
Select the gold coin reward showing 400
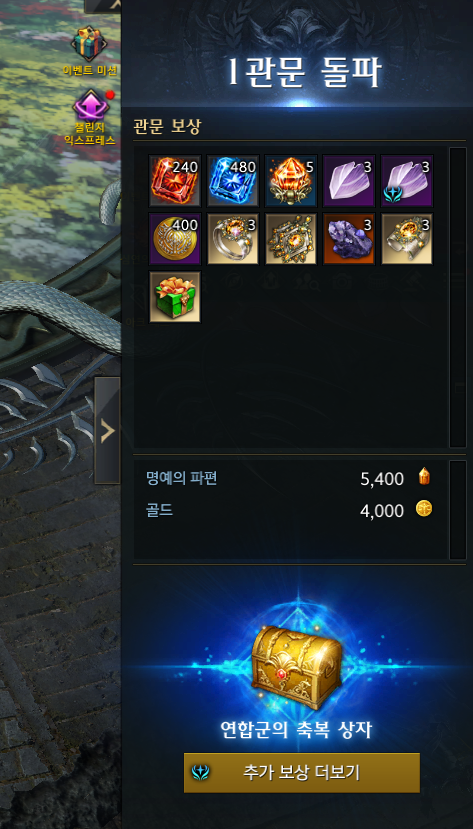pos(175,238)
